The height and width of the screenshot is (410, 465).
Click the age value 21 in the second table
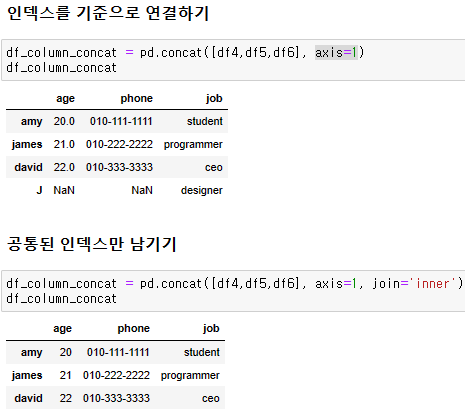[66, 375]
